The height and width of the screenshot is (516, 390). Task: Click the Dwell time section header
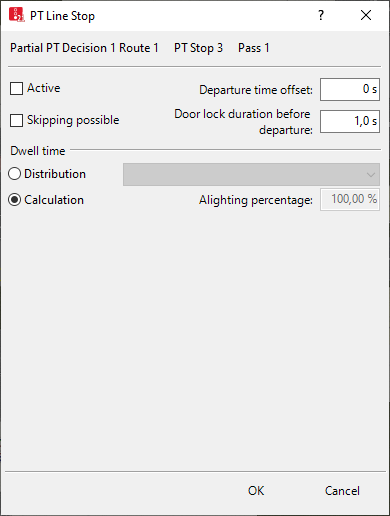[38, 151]
